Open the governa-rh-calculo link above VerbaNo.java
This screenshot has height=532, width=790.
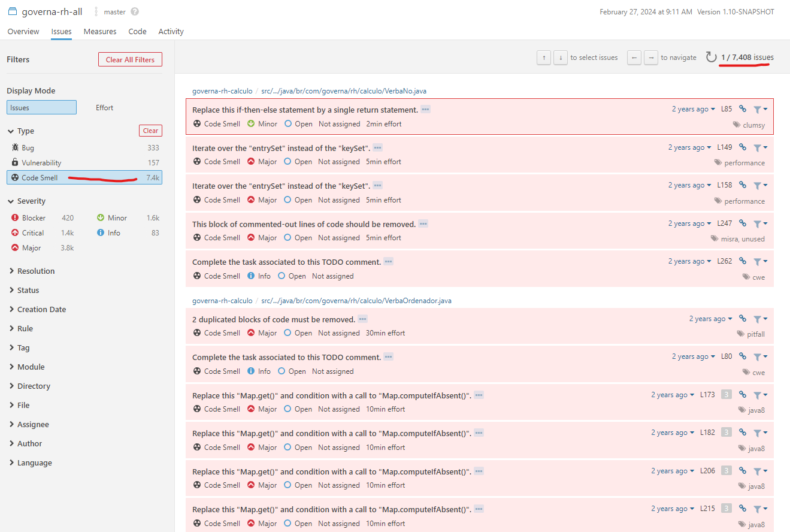tap(222, 91)
